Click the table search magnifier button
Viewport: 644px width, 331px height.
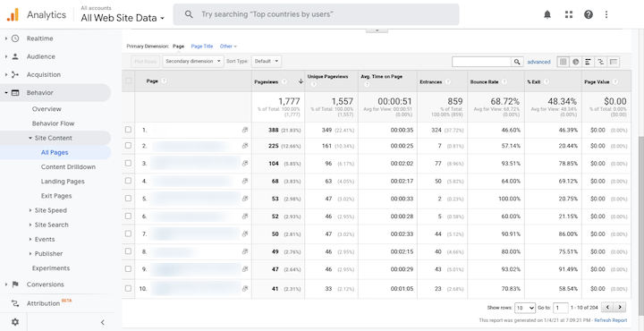(518, 62)
